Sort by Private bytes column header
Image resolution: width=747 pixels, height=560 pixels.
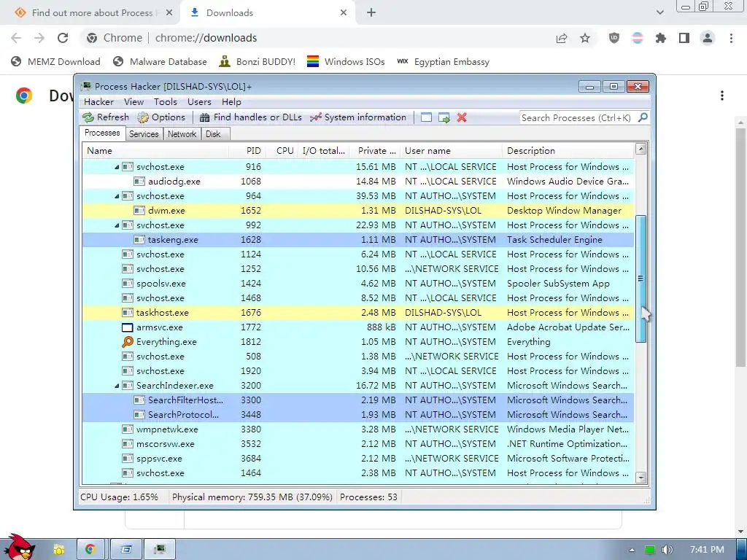click(x=375, y=151)
